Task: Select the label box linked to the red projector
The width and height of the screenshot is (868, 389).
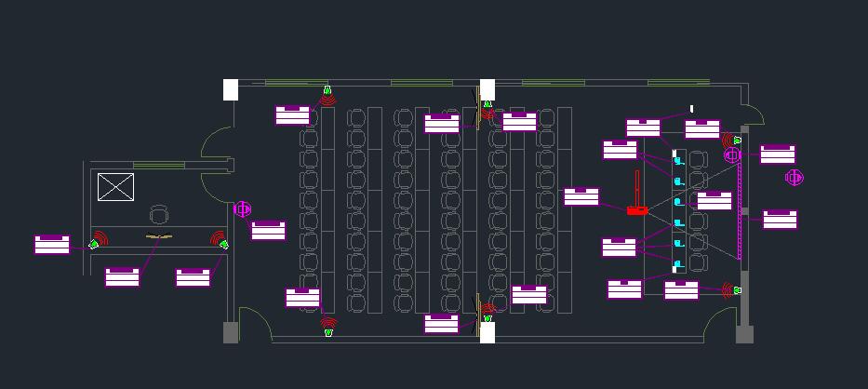Action: [x=581, y=196]
